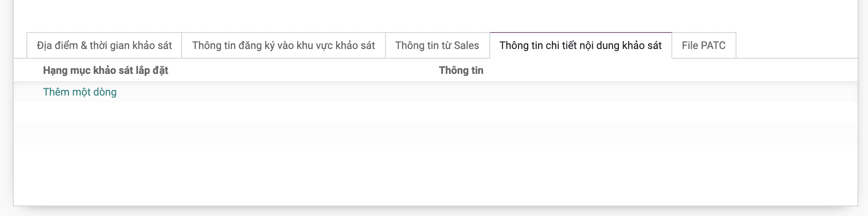Click the Thêm một dòng link

pyautogui.click(x=80, y=92)
